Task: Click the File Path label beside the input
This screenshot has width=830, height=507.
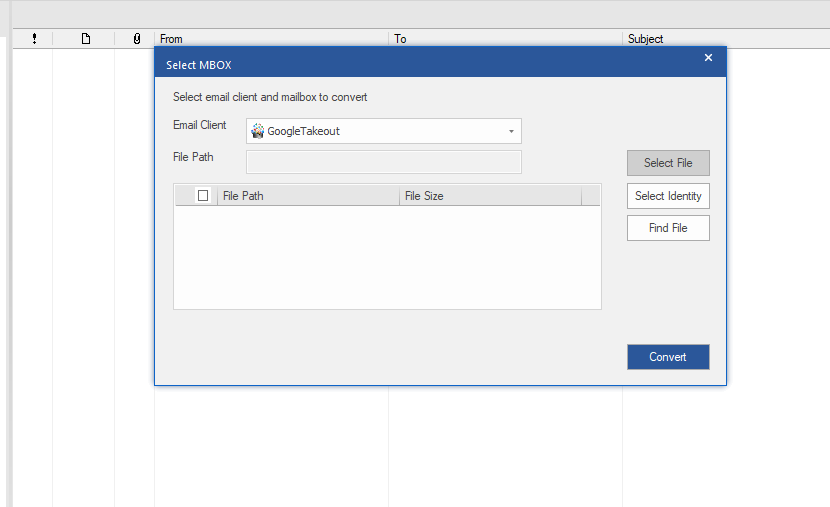Action: pos(193,157)
